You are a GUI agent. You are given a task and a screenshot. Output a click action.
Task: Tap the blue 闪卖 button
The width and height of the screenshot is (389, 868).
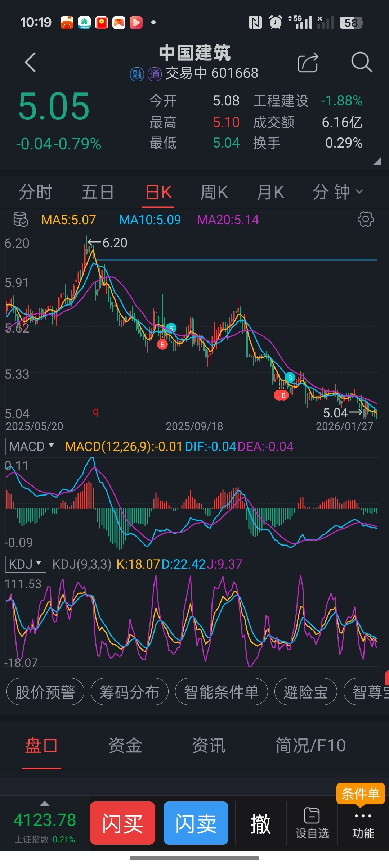click(196, 823)
